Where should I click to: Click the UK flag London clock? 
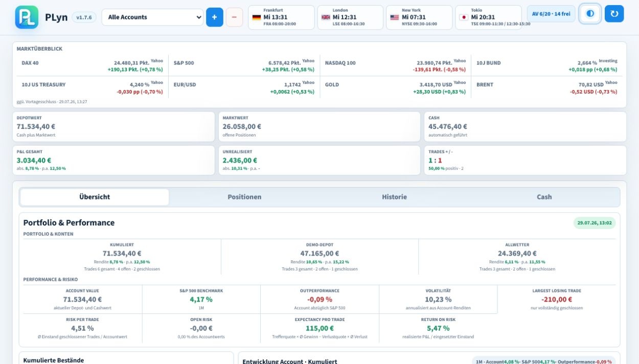[350, 17]
